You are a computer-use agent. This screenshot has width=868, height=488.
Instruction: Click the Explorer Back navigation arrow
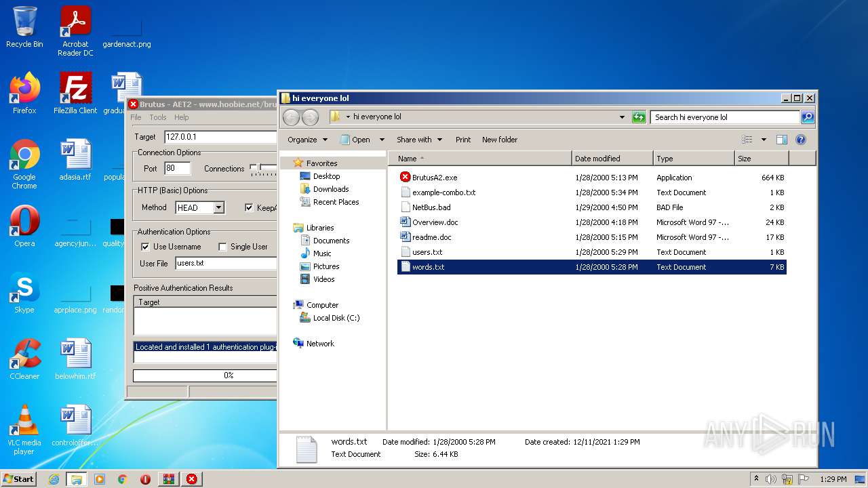click(x=292, y=117)
